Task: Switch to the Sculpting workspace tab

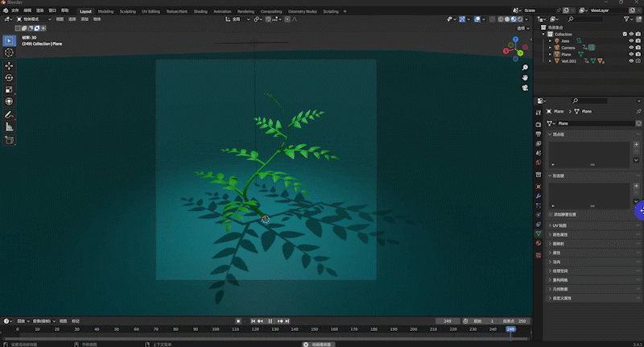Action: tap(127, 11)
